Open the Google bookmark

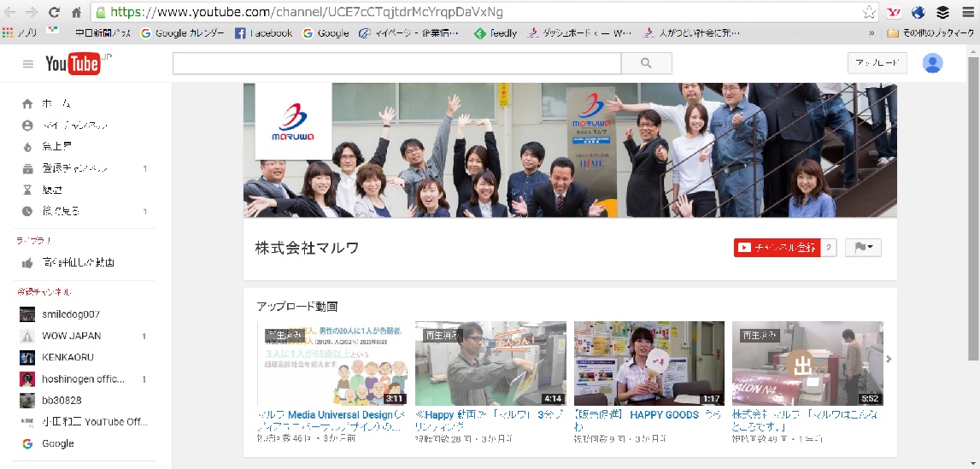click(326, 33)
